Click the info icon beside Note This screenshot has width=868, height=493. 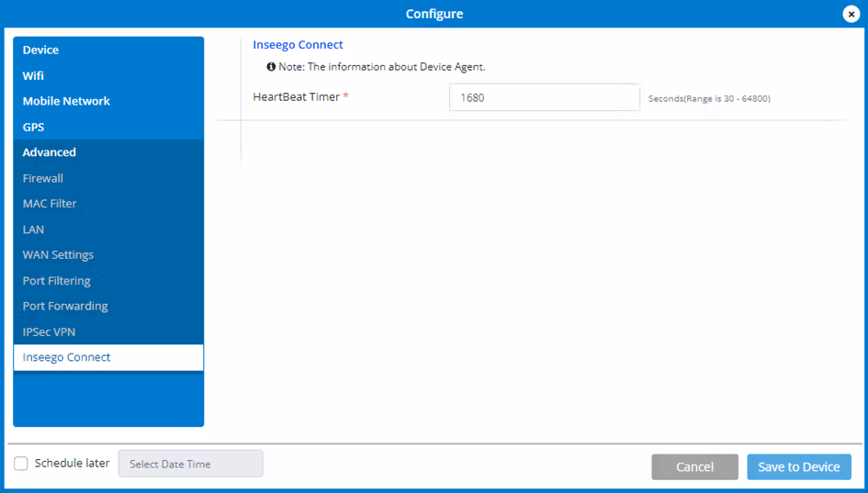[x=271, y=67]
